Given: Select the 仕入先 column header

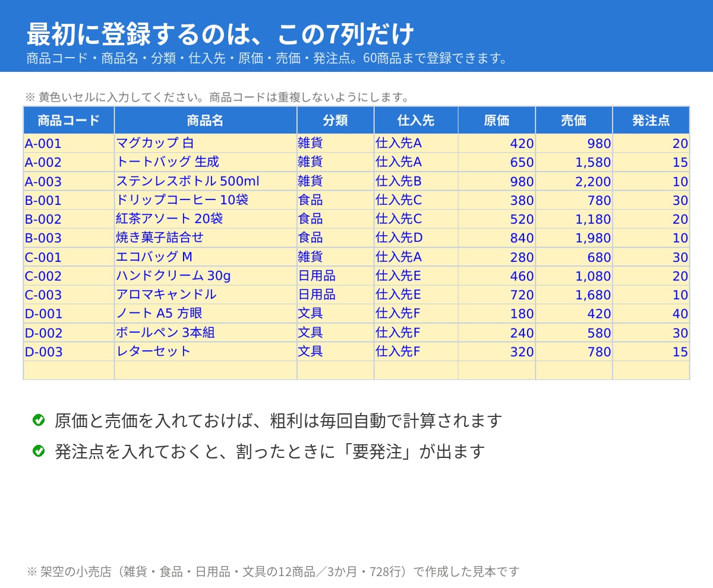Looking at the screenshot, I should [x=416, y=120].
